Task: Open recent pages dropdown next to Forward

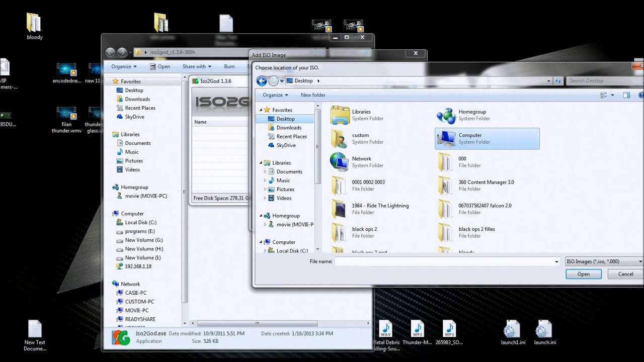Action: click(x=282, y=81)
